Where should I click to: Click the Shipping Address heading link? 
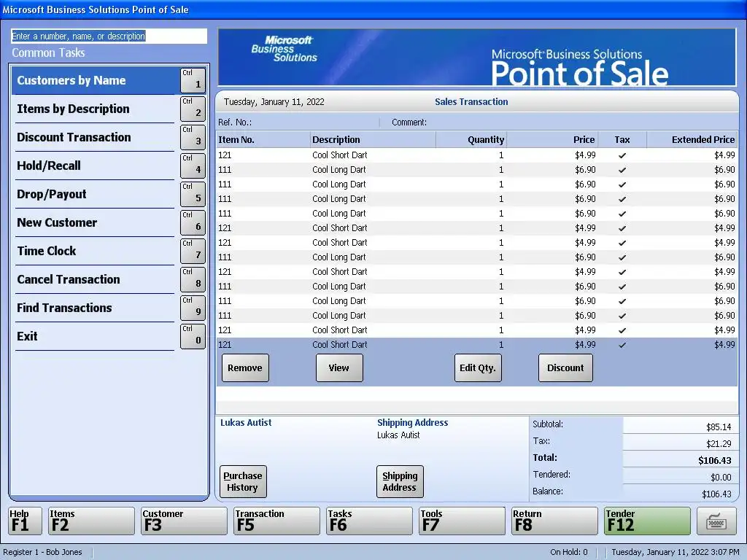(x=413, y=422)
